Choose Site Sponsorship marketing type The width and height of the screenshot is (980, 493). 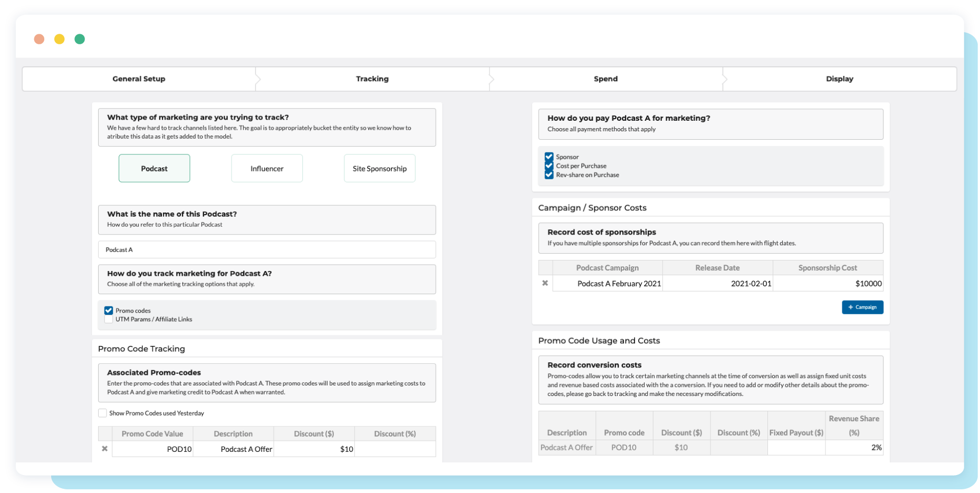coord(380,168)
